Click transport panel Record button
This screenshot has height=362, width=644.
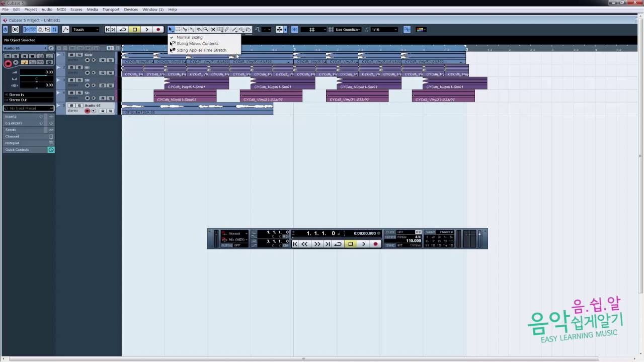click(375, 244)
